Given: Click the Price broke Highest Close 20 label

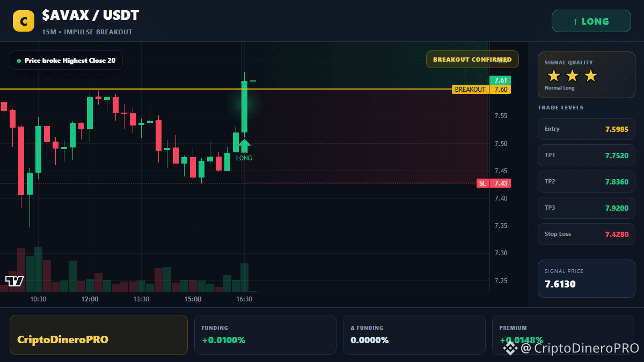Looking at the screenshot, I should [66, 61].
